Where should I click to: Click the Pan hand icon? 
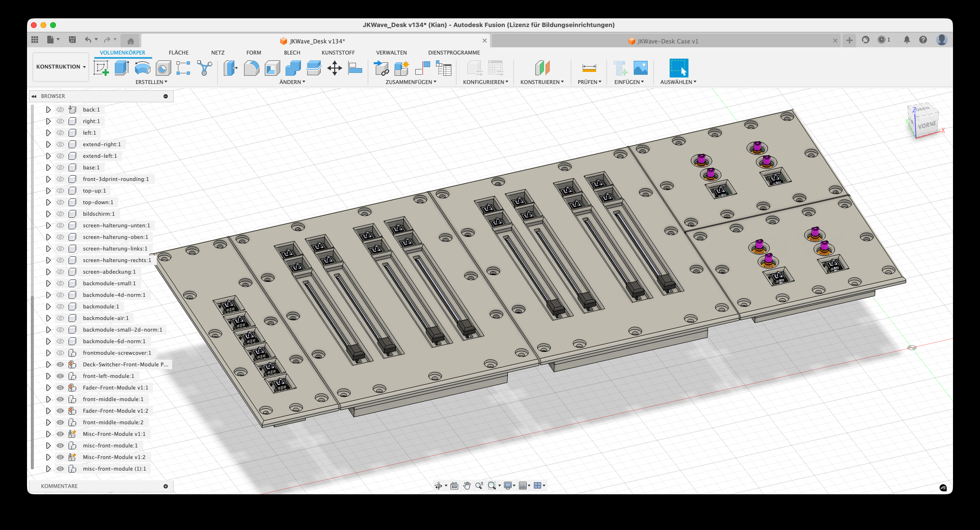coord(466,486)
